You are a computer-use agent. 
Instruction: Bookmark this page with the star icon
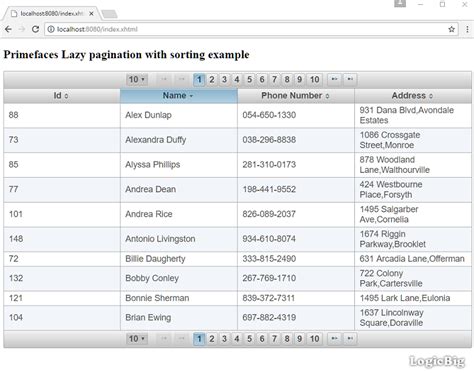click(x=451, y=29)
